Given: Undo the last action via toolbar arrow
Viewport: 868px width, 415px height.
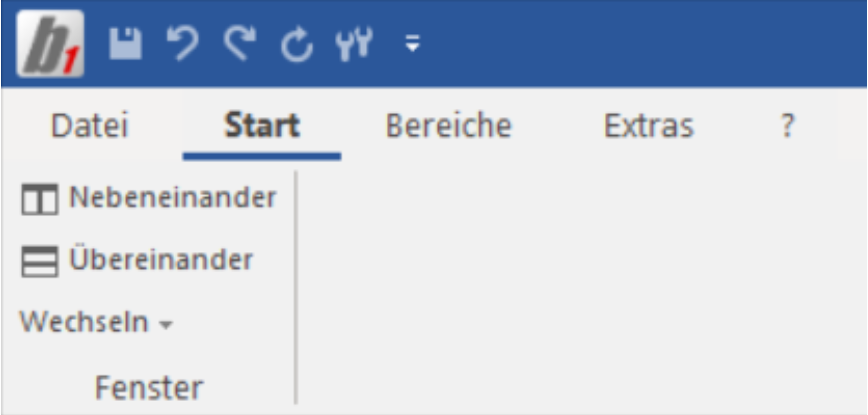Looking at the screenshot, I should 182,43.
